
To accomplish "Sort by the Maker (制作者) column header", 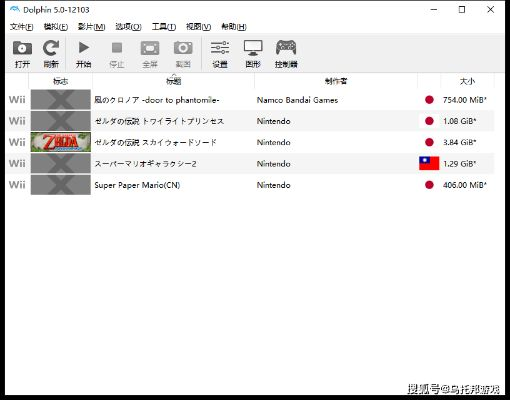I will click(336, 81).
